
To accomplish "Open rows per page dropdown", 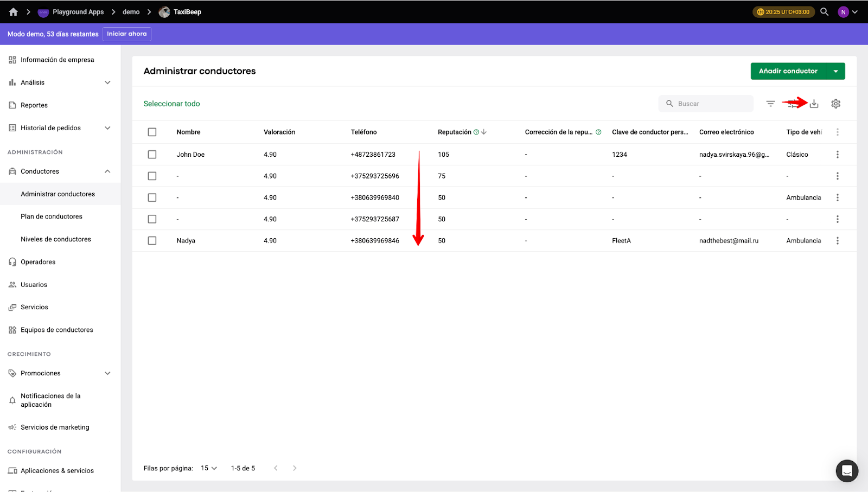I will coord(209,468).
